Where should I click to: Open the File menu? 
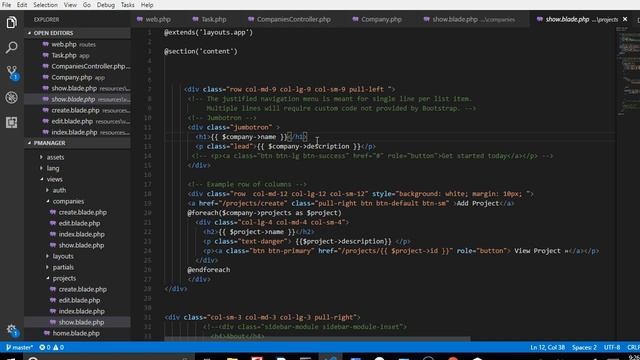tap(7, 5)
